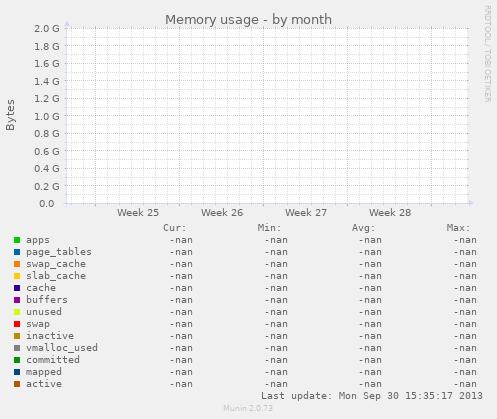Click the green apps legend swatch

click(x=17, y=240)
